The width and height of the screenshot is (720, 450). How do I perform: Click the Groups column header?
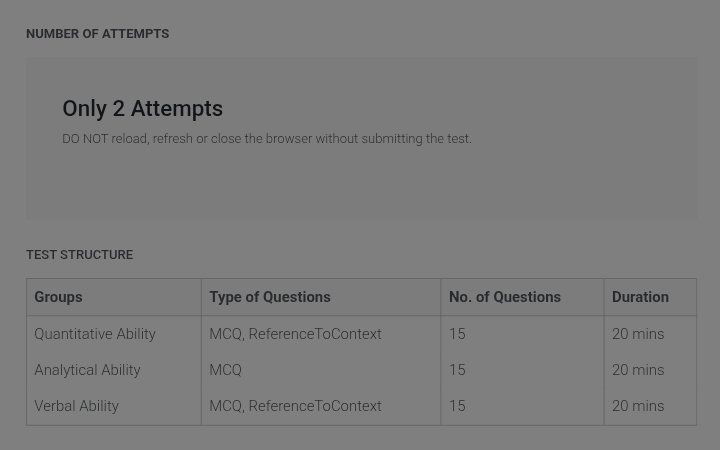(x=58, y=297)
